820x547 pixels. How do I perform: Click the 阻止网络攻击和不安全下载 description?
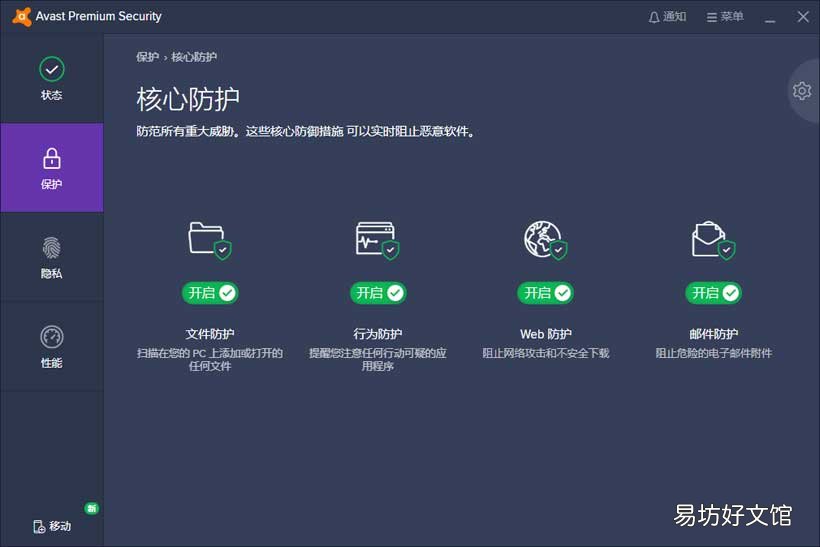[x=545, y=354]
